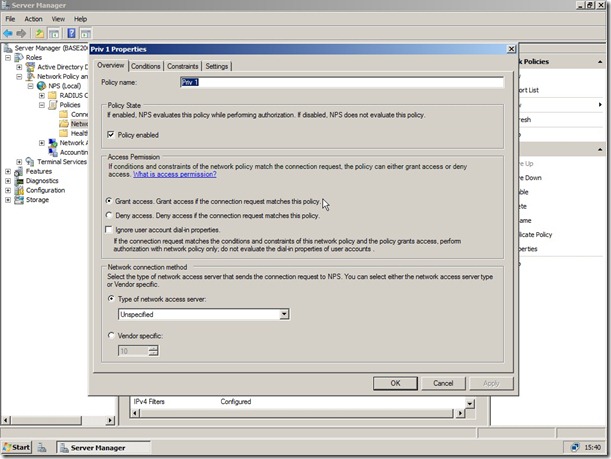Open the File menu
611x459 pixels.
pyautogui.click(x=10, y=19)
